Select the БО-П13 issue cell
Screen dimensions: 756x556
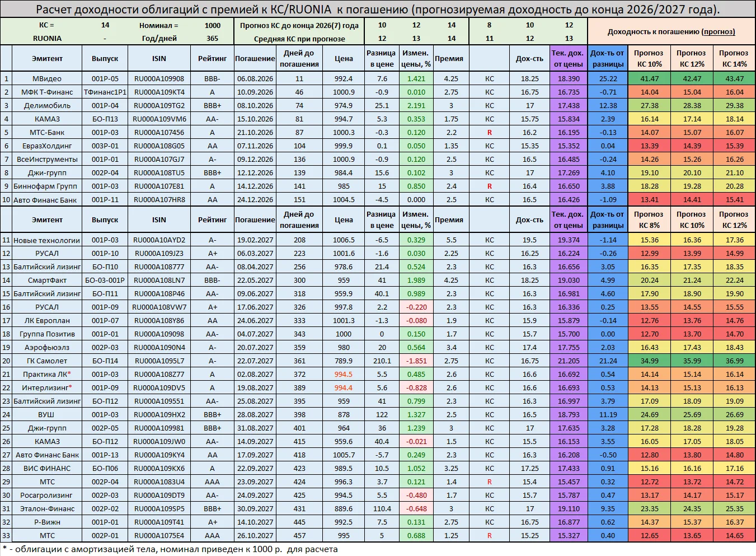[105, 119]
